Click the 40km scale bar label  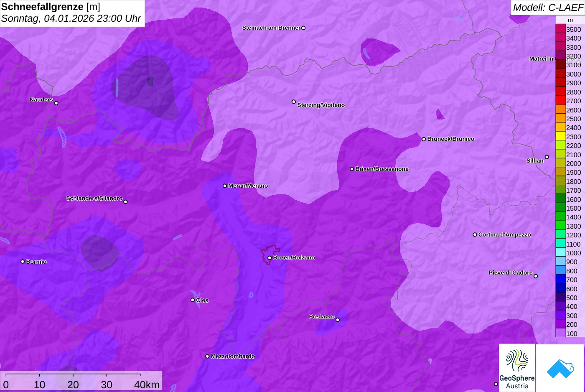click(147, 384)
